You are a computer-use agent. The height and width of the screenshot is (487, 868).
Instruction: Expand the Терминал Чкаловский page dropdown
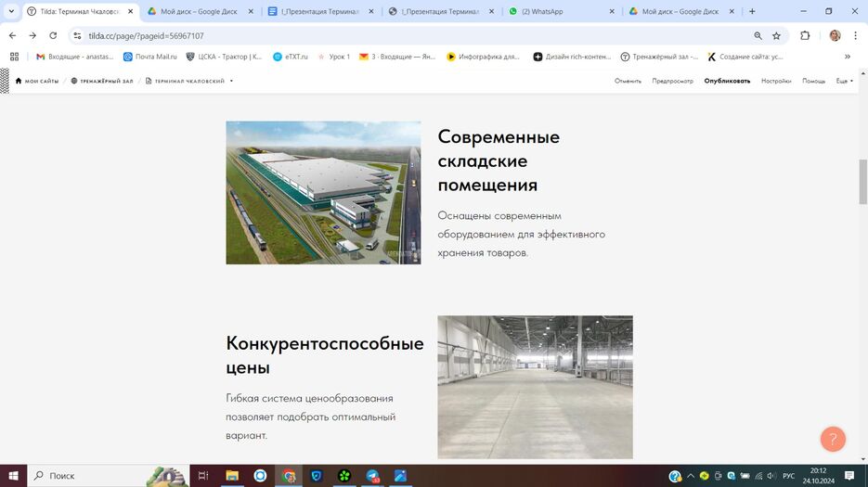click(231, 81)
